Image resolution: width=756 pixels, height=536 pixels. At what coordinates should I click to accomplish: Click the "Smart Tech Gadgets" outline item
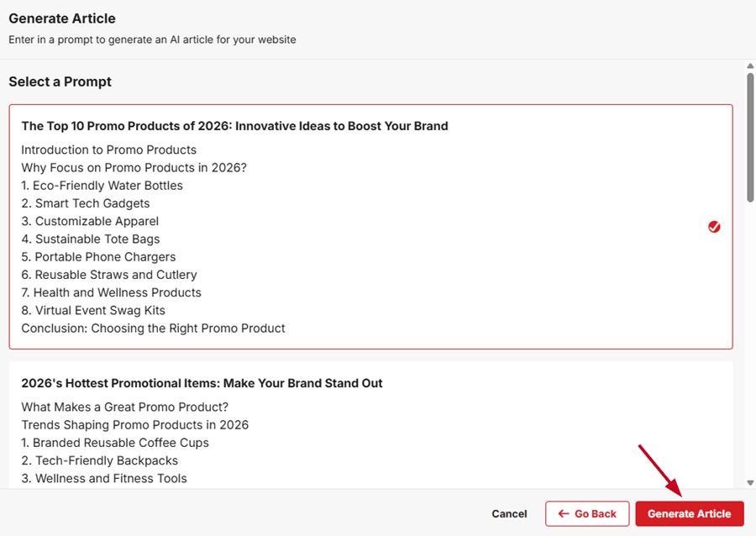pos(86,203)
